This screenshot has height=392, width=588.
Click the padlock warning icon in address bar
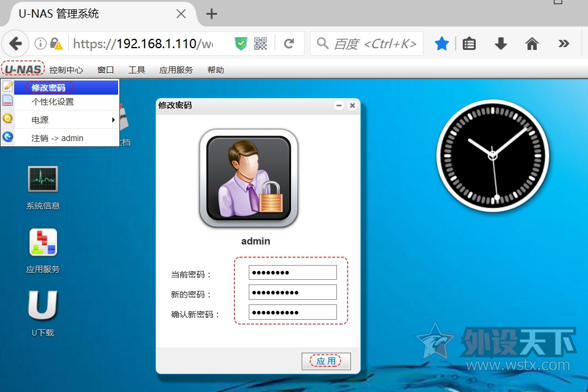(x=56, y=44)
